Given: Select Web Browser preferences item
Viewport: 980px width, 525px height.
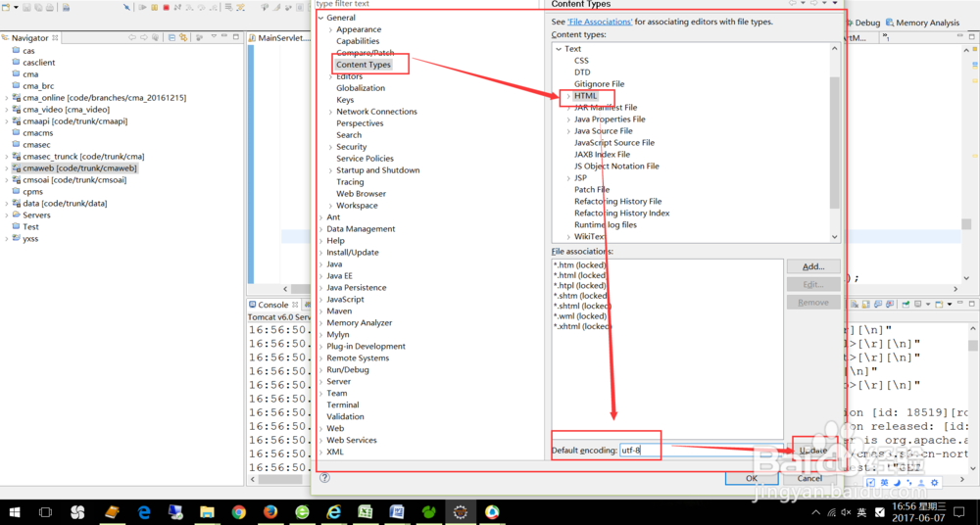Looking at the screenshot, I should [362, 194].
